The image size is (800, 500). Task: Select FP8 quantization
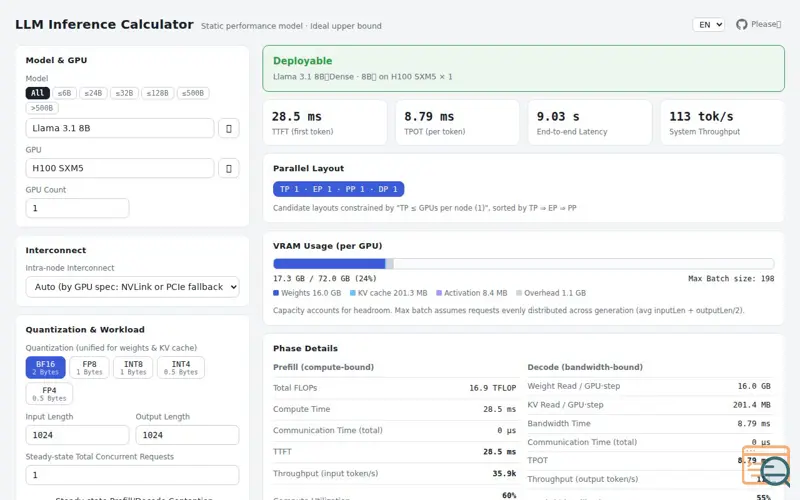point(89,367)
